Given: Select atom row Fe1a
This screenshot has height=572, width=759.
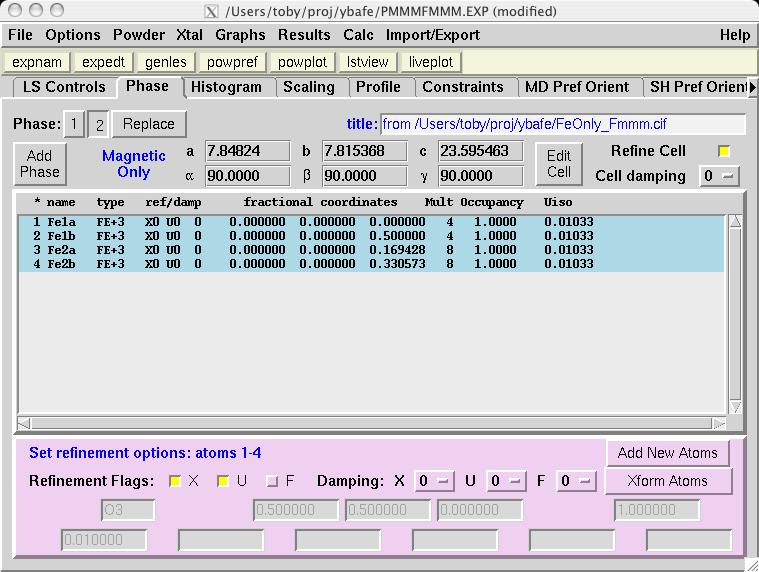Looking at the screenshot, I should (371, 222).
